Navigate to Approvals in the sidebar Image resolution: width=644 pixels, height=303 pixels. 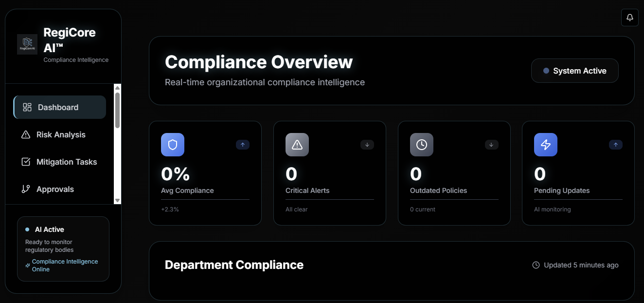tap(59, 189)
